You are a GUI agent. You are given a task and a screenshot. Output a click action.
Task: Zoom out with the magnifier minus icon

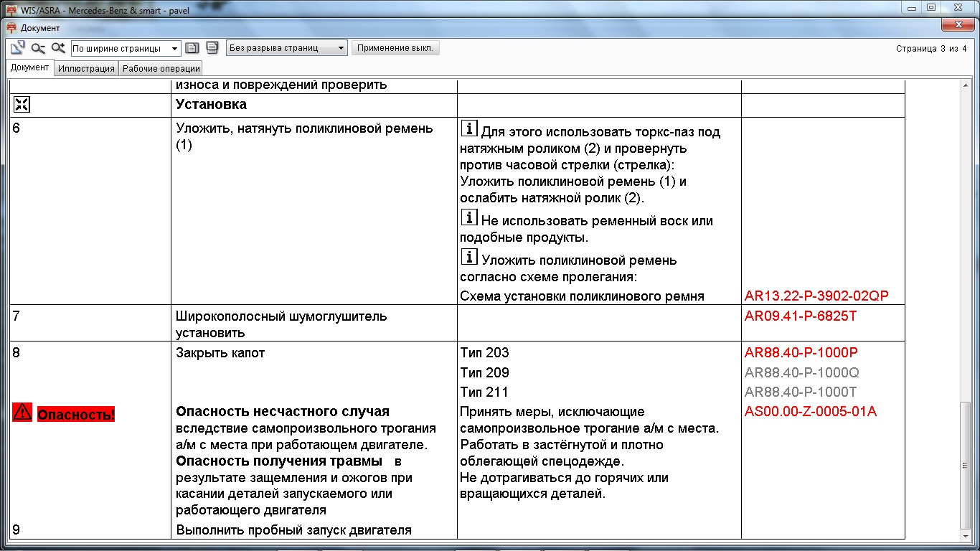tap(38, 48)
